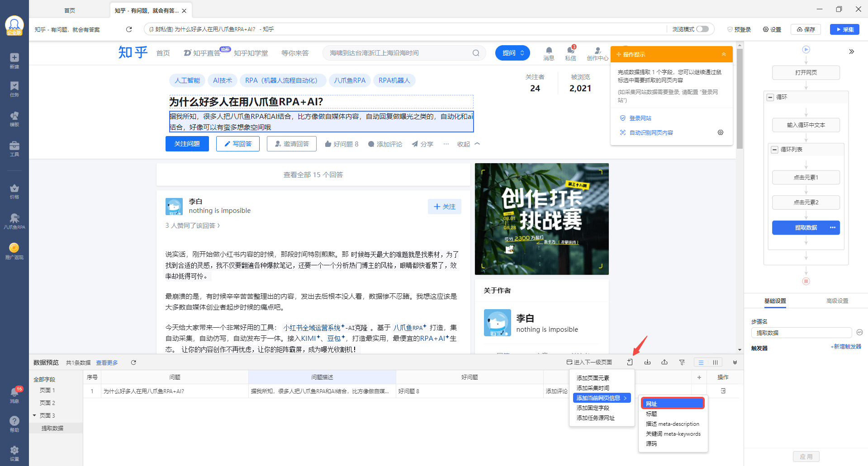Select 标题 in the submenu
The image size is (868, 466).
[651, 414]
